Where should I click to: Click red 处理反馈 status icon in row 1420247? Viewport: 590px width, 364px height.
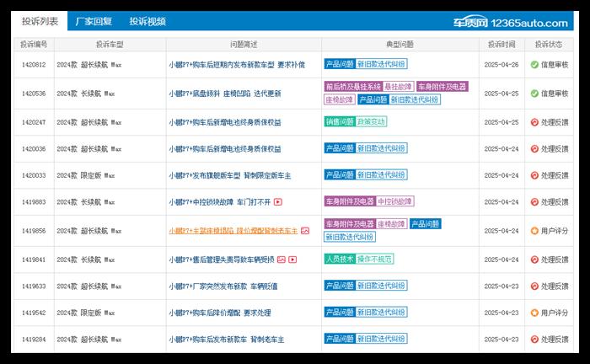pyautogui.click(x=534, y=122)
